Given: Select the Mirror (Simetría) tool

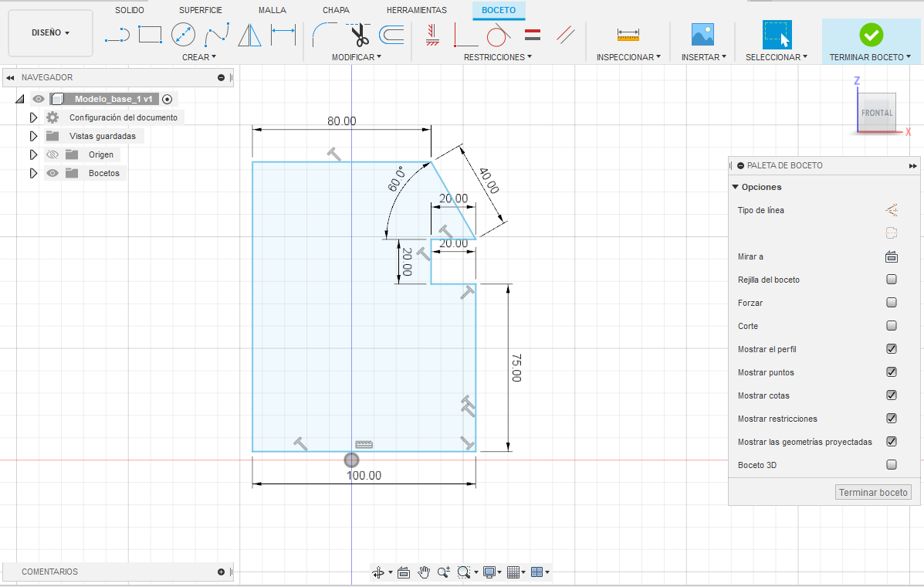Looking at the screenshot, I should pyautogui.click(x=250, y=35).
